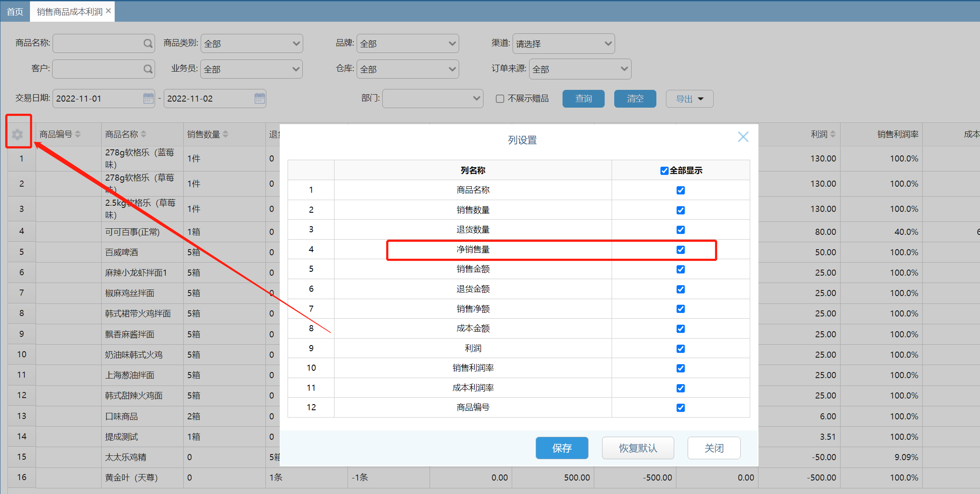Sort by 商品名称 column arrows
The height and width of the screenshot is (494, 980).
click(143, 134)
